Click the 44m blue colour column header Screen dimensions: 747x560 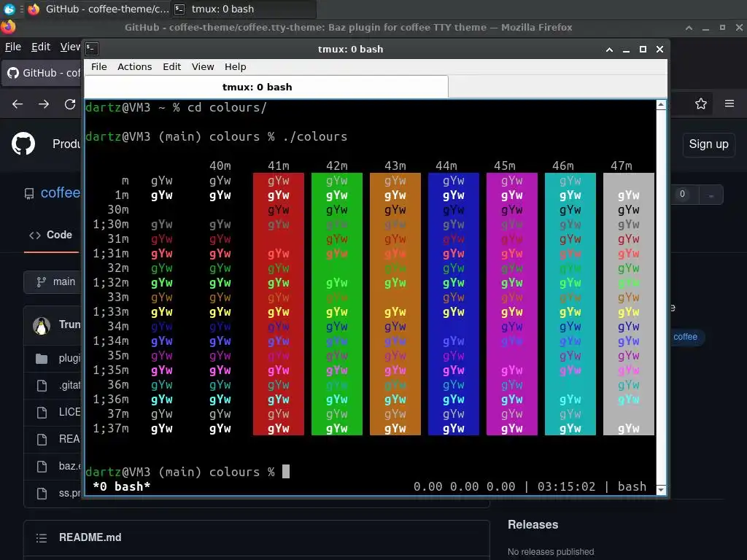[446, 166]
